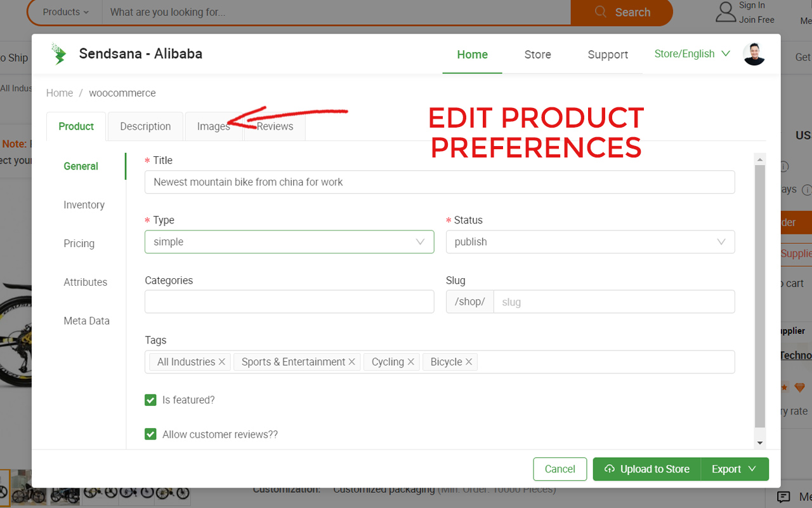This screenshot has height=508, width=812.
Task: Click the Home breadcrumb link
Action: coord(60,93)
